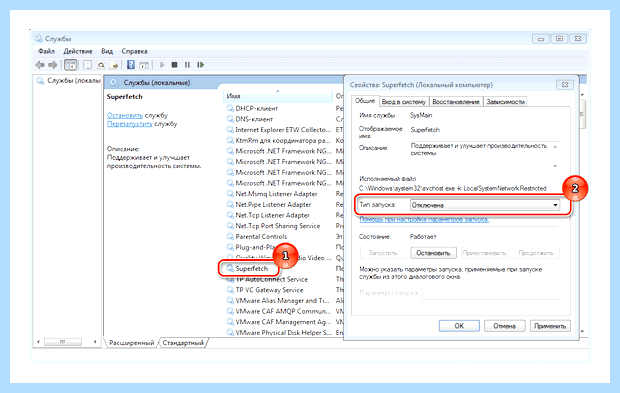This screenshot has height=393, width=620.
Task: Click the left pane scroll-left arrow
Action: tap(38, 342)
